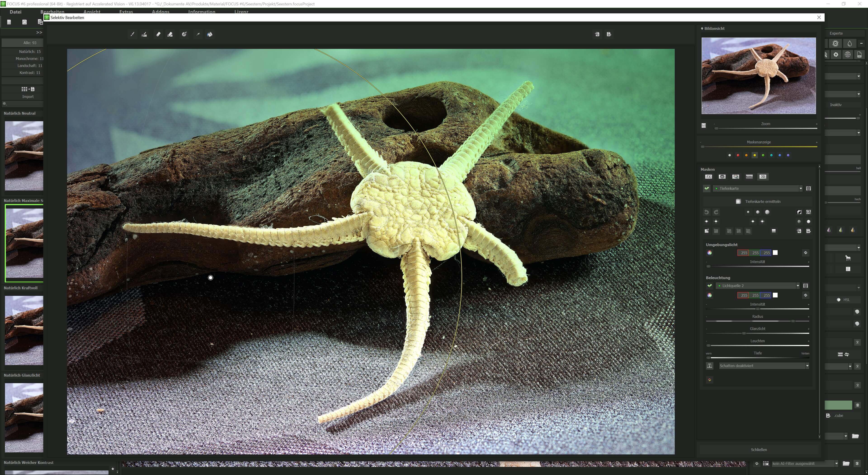Select the 3D mask mode button
Screen dimensions: 868x475
pos(762,177)
